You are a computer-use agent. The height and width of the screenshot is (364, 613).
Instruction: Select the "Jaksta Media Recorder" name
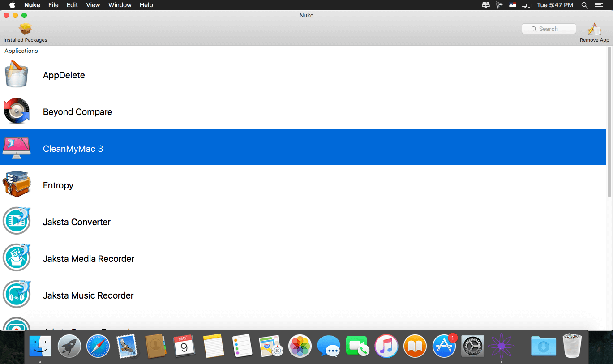tap(89, 259)
